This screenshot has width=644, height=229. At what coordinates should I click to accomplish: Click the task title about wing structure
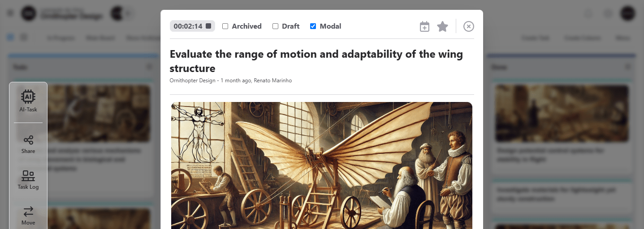(316, 61)
